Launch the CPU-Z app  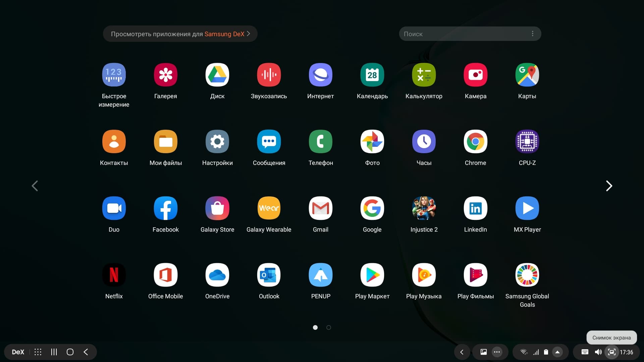coord(527,142)
